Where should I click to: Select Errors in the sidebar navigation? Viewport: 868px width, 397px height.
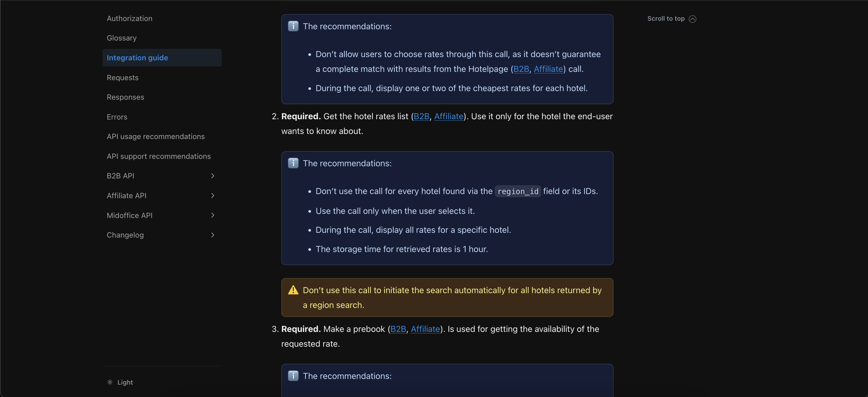pyautogui.click(x=117, y=117)
